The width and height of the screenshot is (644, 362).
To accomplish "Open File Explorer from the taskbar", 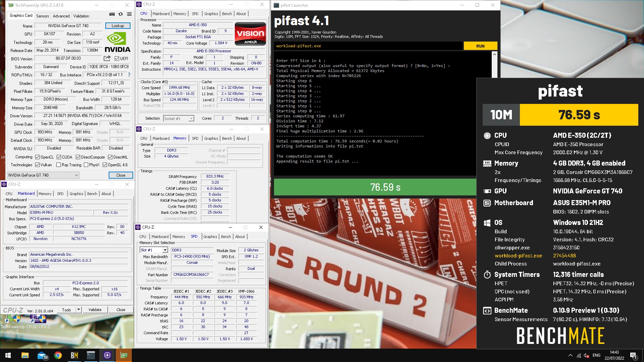I will (x=25, y=355).
